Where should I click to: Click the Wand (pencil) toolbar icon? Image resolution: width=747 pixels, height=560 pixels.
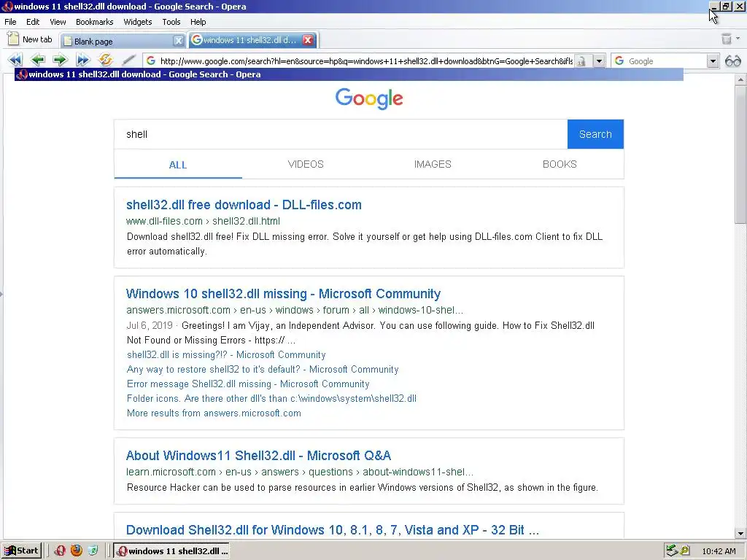pos(128,60)
